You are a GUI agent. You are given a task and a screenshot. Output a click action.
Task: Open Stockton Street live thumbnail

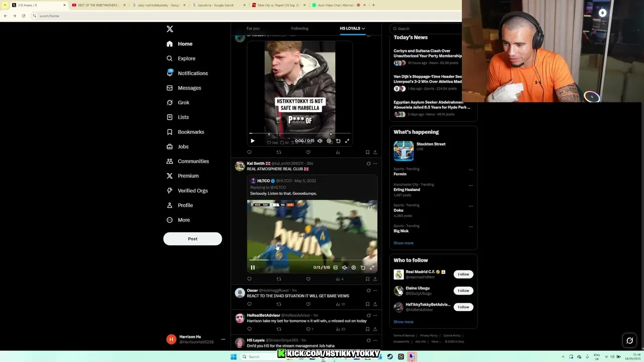(x=404, y=151)
